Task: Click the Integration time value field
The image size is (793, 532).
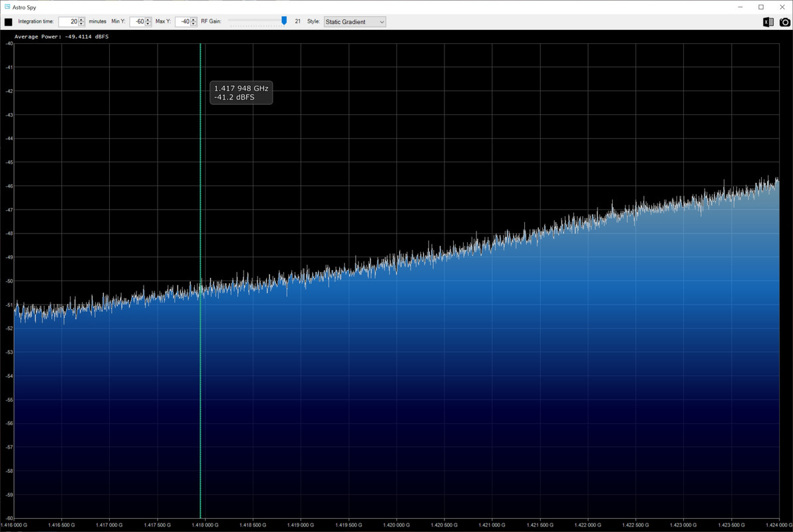Action: (69, 22)
